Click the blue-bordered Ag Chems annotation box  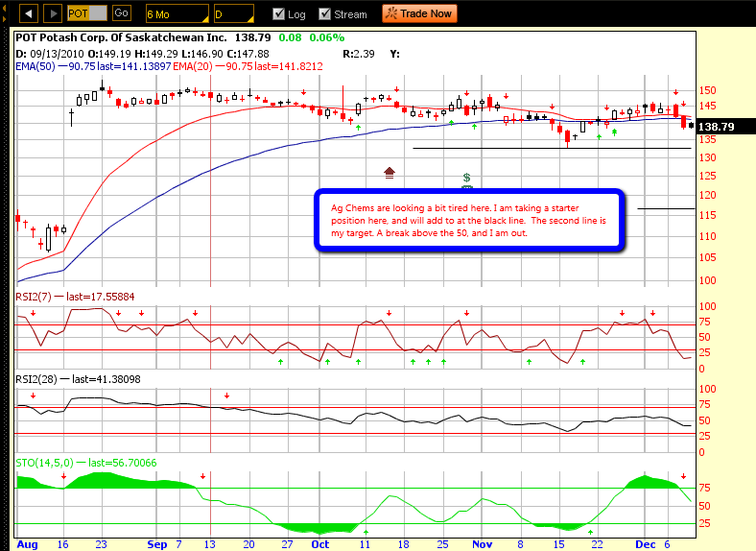pos(469,221)
